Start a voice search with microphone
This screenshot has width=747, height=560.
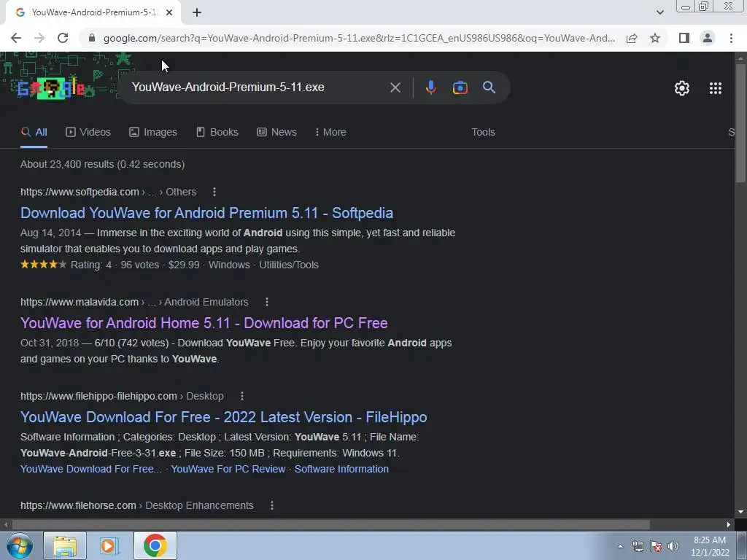[x=430, y=87]
